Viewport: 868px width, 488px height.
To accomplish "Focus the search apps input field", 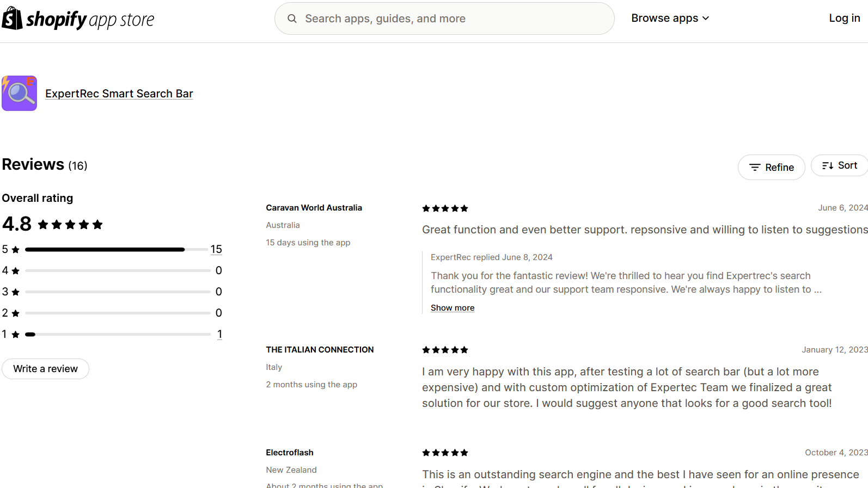I will [x=452, y=18].
